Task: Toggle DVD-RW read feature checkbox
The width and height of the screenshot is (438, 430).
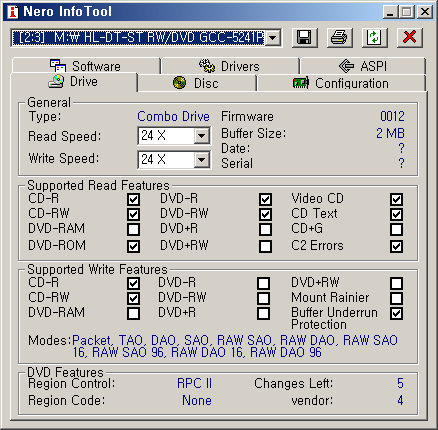Action: [x=265, y=214]
